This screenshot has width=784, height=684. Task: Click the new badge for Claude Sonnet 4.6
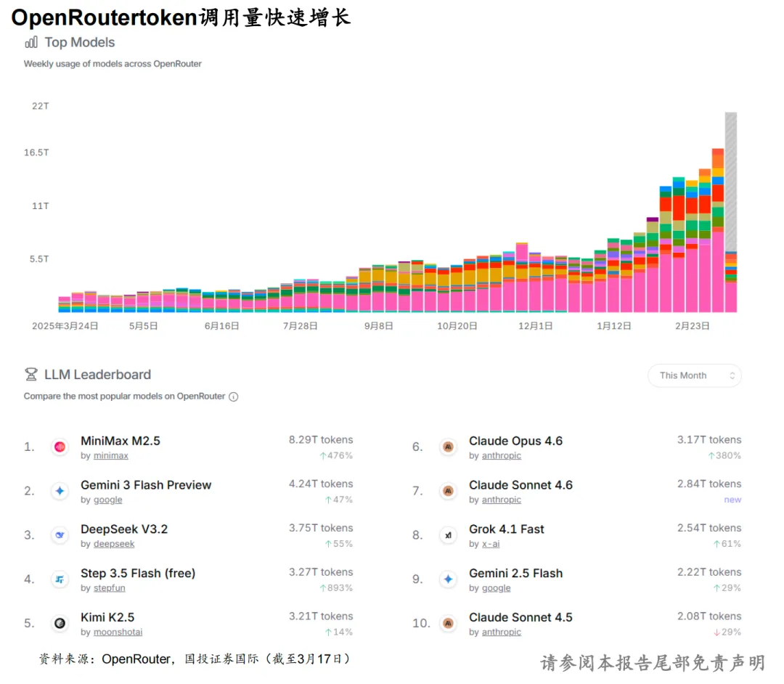coord(733,500)
